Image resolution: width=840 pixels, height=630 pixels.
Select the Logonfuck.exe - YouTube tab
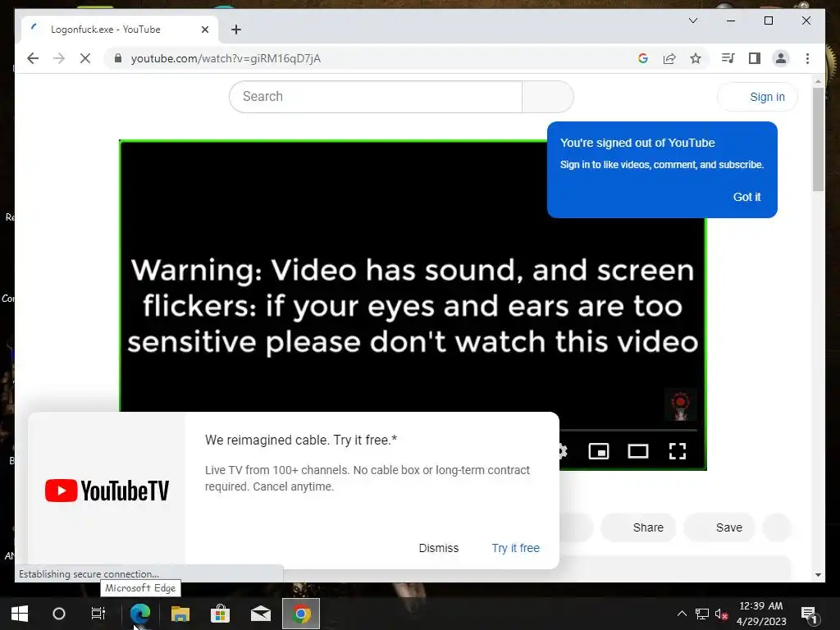(120, 30)
